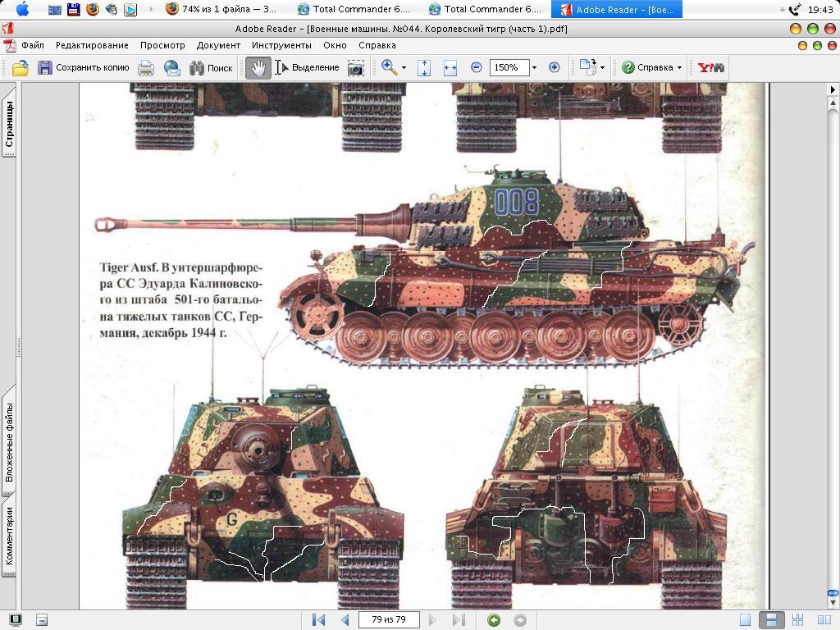
Task: Switch to facing pages layout
Action: pos(824,620)
